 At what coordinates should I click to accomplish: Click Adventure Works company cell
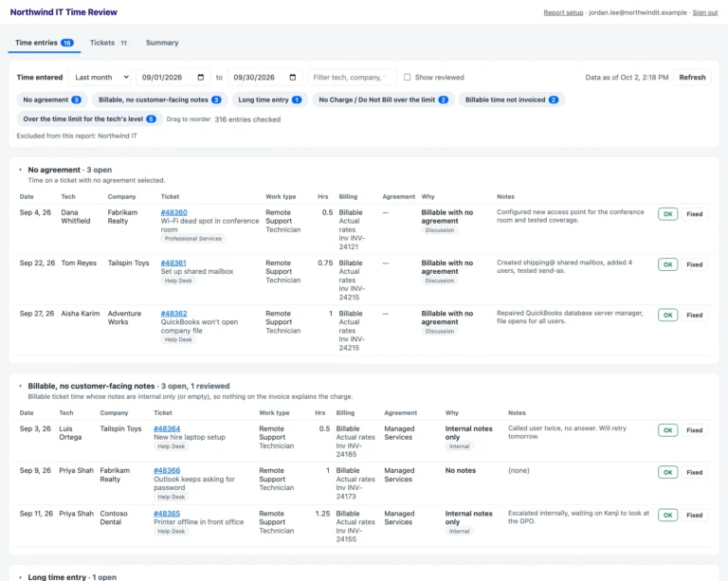tap(124, 318)
